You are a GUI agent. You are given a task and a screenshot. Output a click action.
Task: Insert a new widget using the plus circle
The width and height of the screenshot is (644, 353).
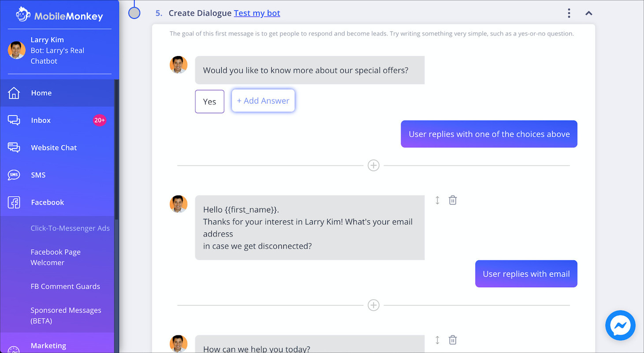373,165
